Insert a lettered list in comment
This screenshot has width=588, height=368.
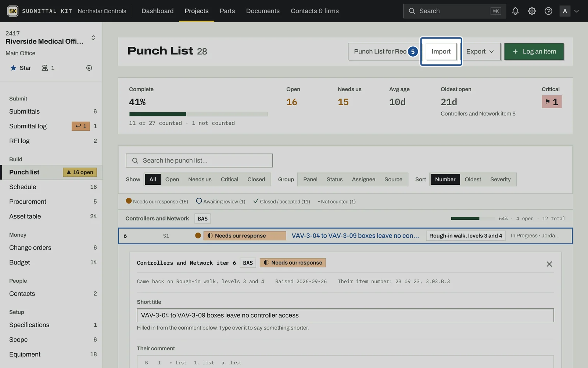pos(232,363)
